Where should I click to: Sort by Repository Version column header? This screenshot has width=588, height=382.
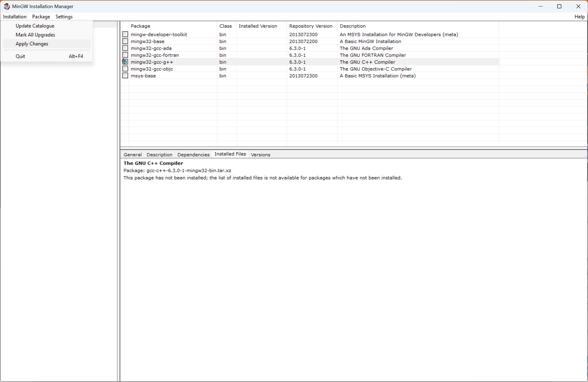pyautogui.click(x=311, y=26)
